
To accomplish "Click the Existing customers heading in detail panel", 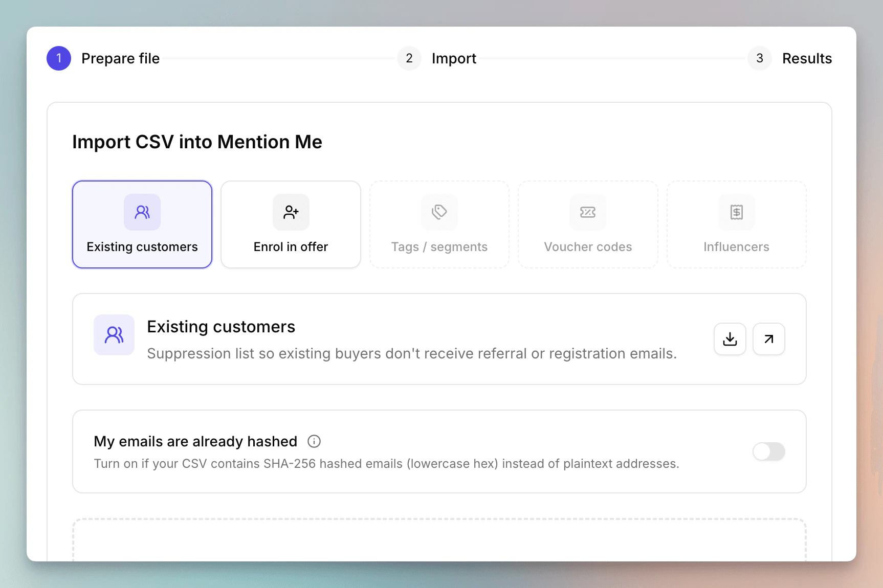I will [x=221, y=327].
